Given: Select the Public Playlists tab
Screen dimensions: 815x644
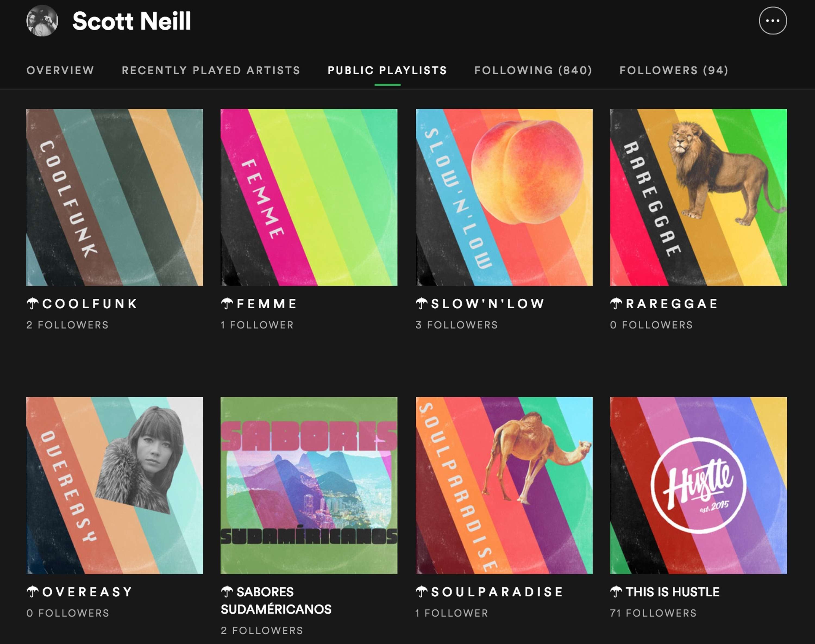Looking at the screenshot, I should point(387,70).
